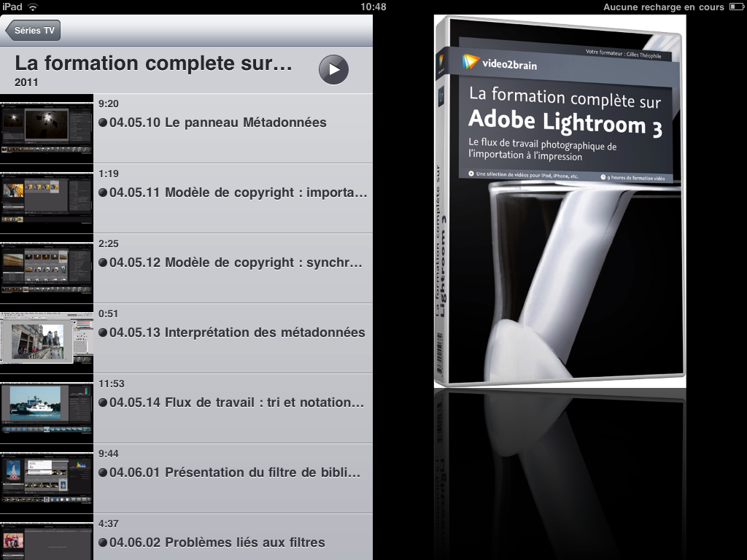Viewport: 747px width, 560px height.
Task: Click the 2011 year label
Action: (26, 82)
